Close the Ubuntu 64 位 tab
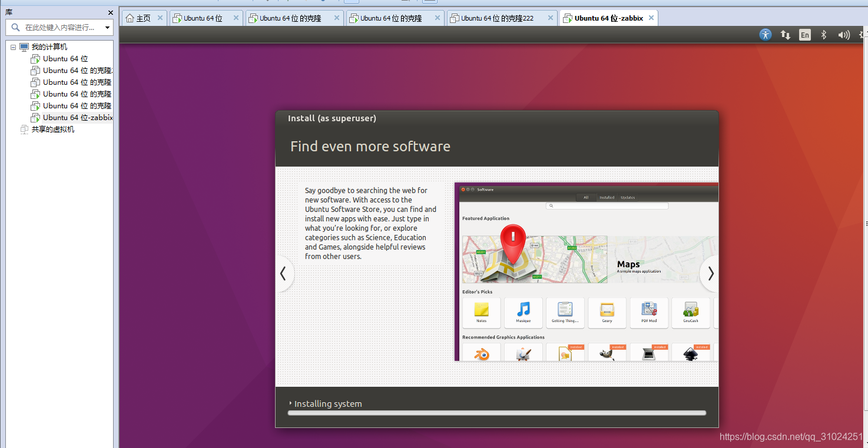Viewport: 868px width, 448px height. [x=236, y=18]
